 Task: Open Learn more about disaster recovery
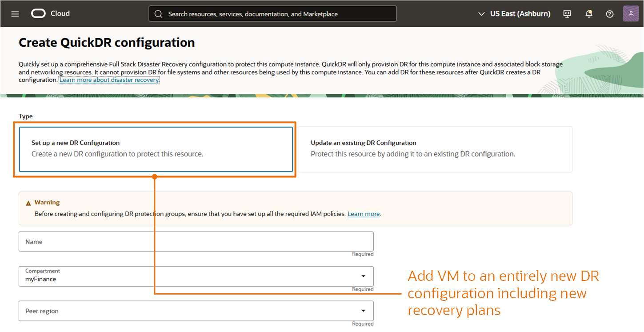108,80
